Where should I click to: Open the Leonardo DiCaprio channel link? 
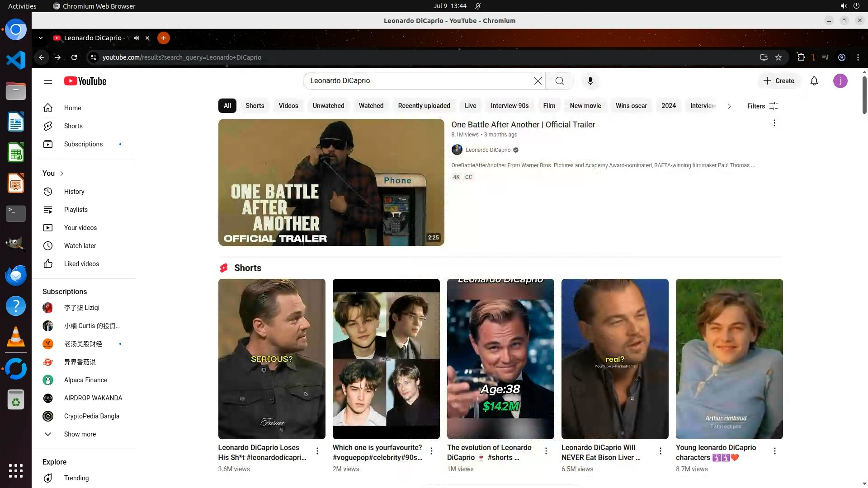488,150
